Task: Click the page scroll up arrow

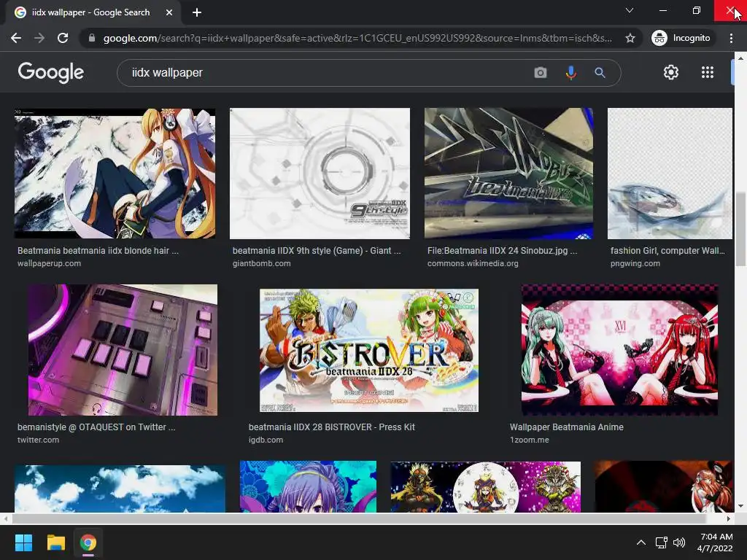Action: [x=740, y=58]
